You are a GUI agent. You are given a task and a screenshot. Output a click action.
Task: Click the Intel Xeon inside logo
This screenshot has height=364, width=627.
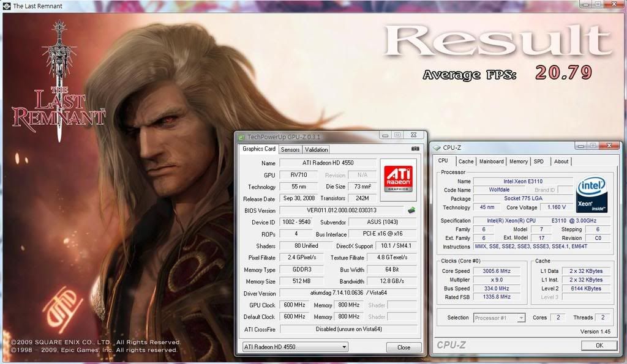click(x=591, y=195)
